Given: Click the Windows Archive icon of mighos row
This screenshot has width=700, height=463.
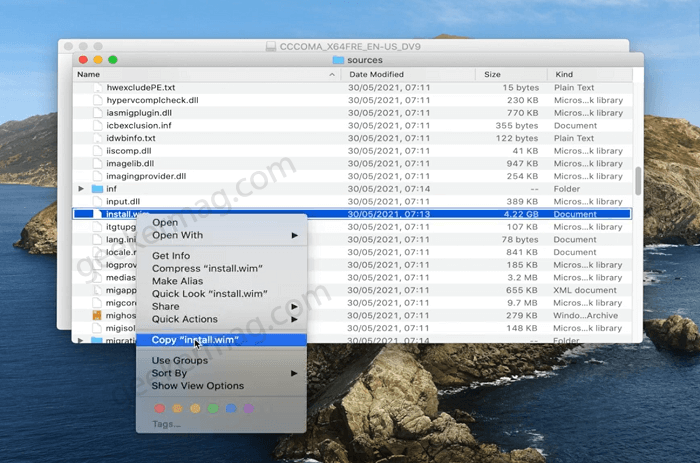Looking at the screenshot, I should click(97, 315).
